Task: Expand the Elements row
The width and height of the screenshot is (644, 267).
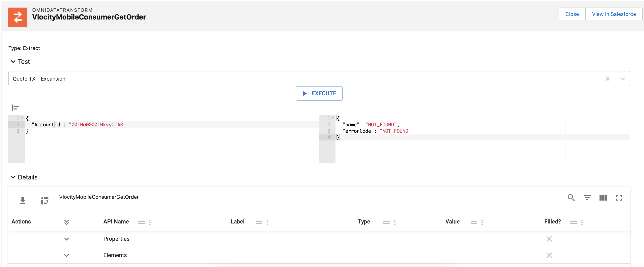Action: (67, 255)
